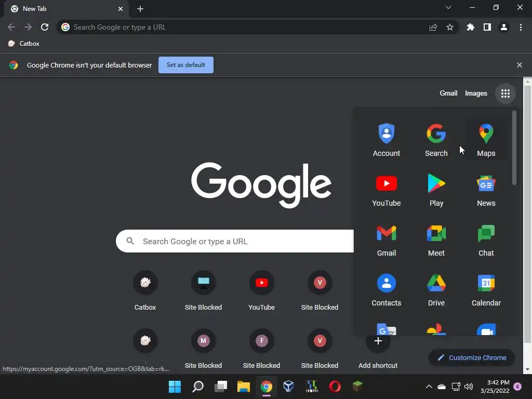Open Google Search from apps panel

(436, 140)
